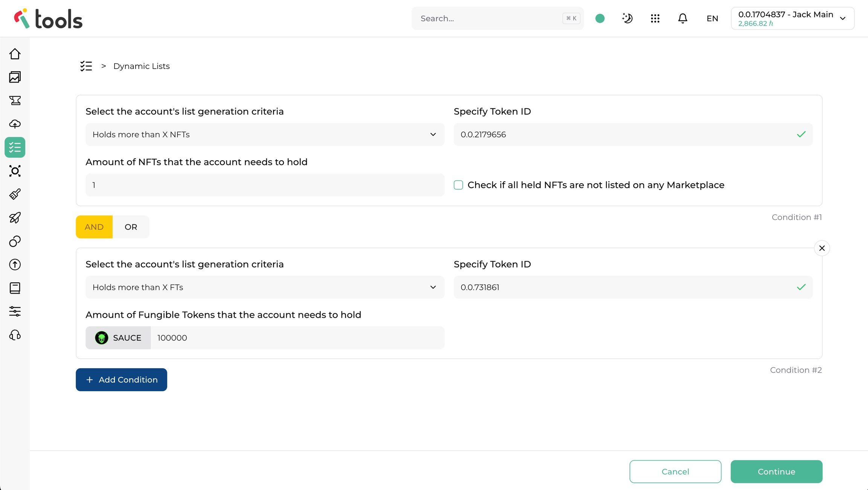Expand the Holds more than X NFTs dropdown
This screenshot has height=490, width=868.
point(265,135)
